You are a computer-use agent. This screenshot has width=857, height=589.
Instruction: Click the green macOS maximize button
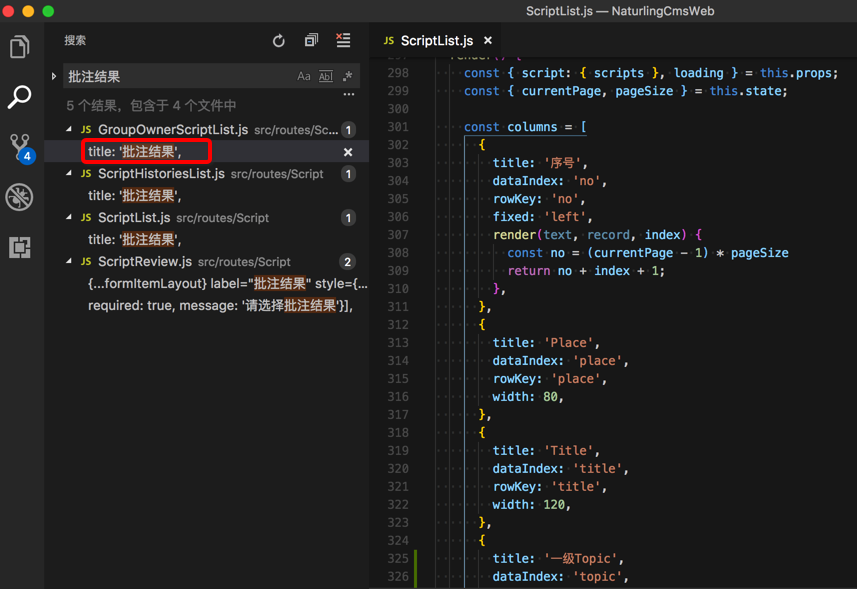pyautogui.click(x=48, y=11)
